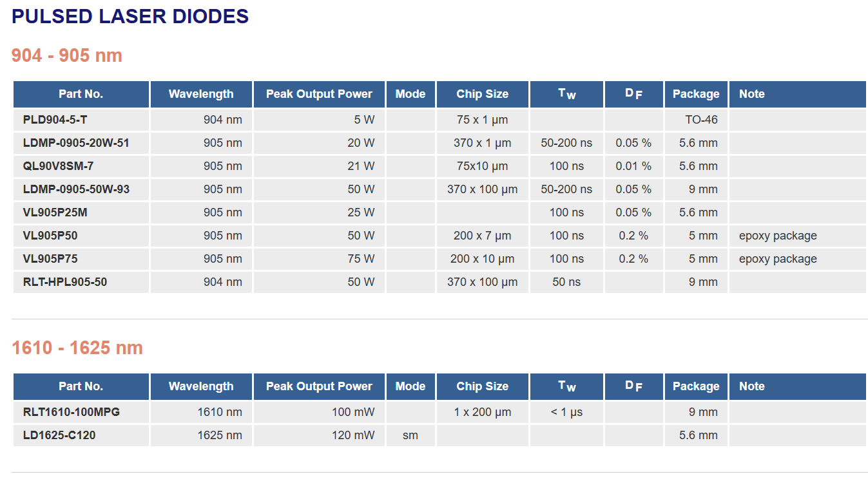The width and height of the screenshot is (868, 481).
Task: Click the sm mode cell for LD1625-C120
Action: [410, 435]
